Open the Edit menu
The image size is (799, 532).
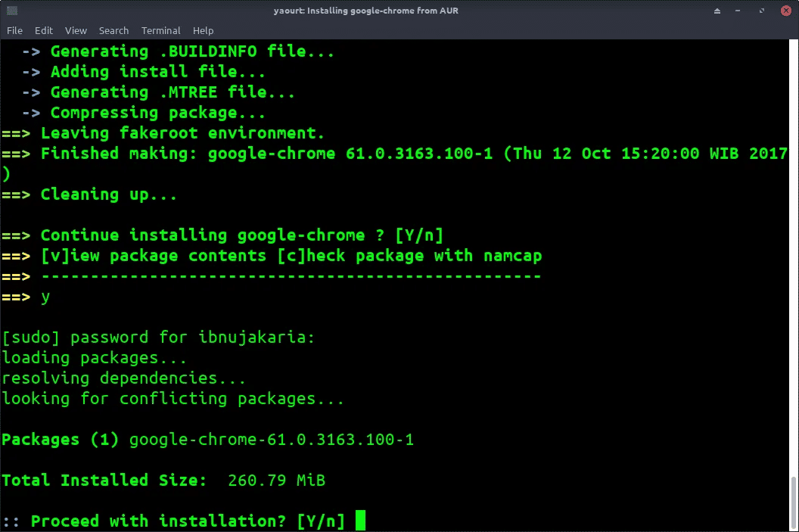point(43,30)
